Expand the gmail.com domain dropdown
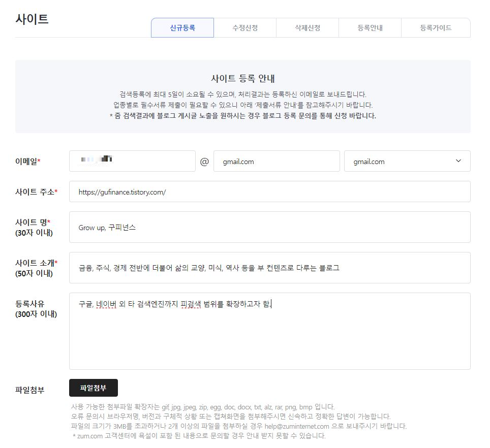The image size is (490, 448). (x=407, y=161)
